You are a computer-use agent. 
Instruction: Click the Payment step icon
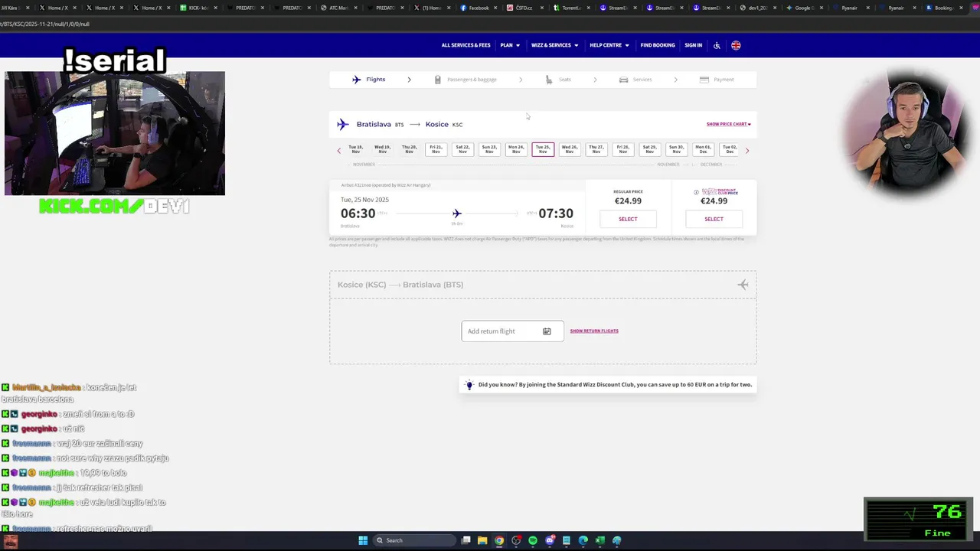[704, 80]
